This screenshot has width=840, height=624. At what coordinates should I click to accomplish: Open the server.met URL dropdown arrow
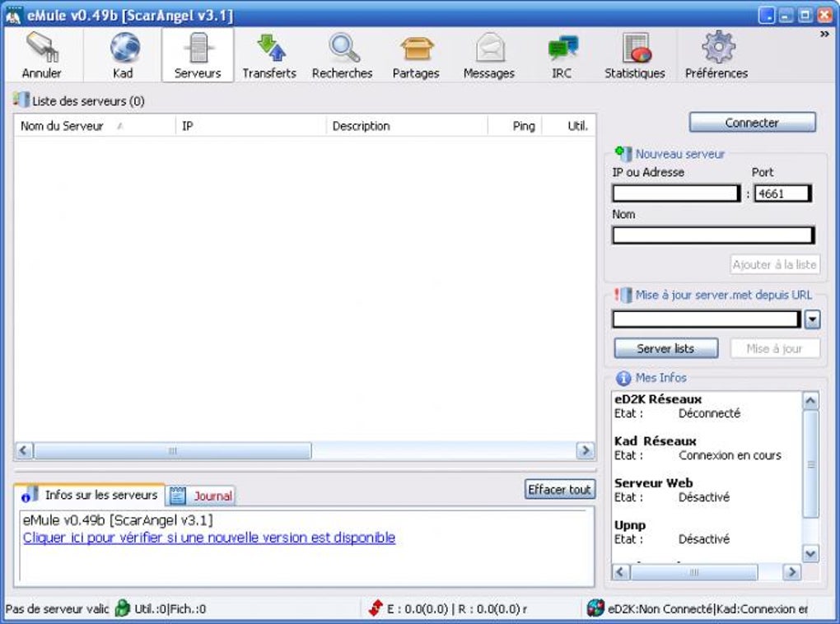pyautogui.click(x=813, y=319)
